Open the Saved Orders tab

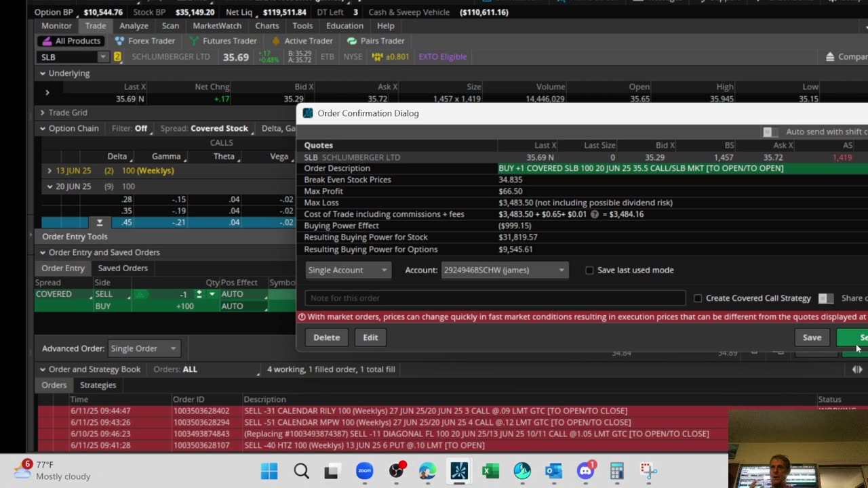point(123,268)
